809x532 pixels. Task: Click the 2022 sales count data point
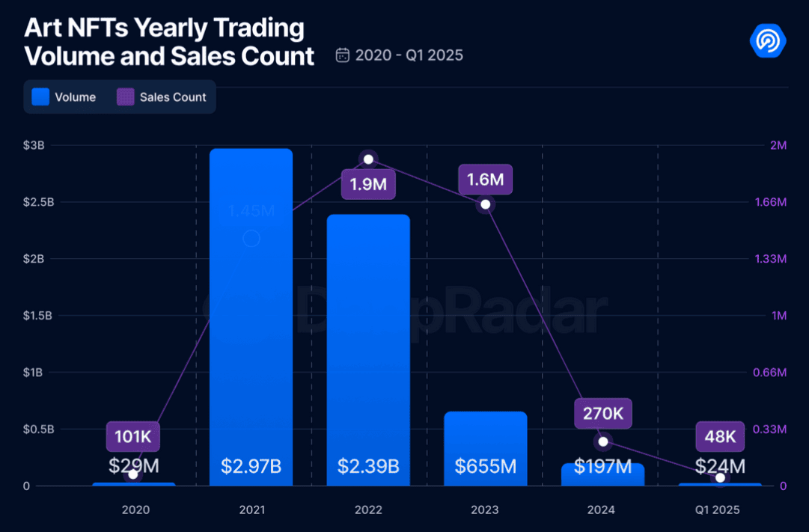point(368,159)
